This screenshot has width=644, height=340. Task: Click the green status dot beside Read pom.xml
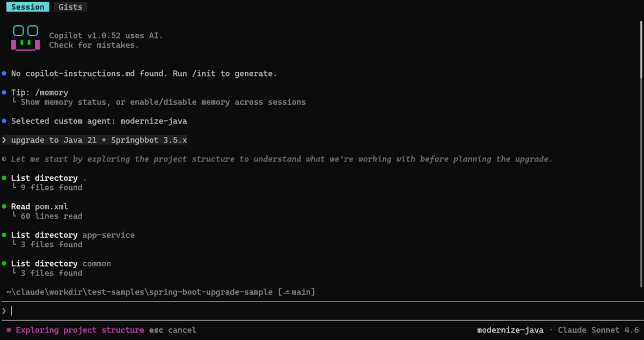click(4, 206)
